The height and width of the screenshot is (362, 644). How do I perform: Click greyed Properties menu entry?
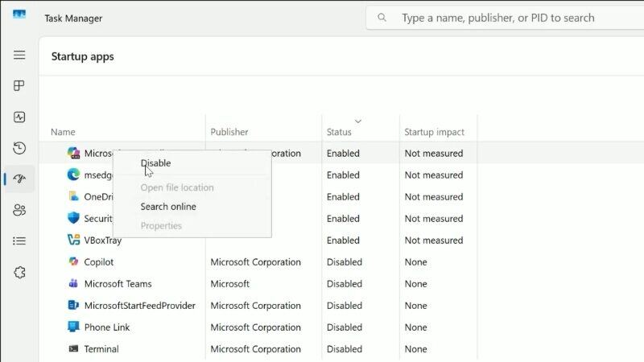[161, 225]
